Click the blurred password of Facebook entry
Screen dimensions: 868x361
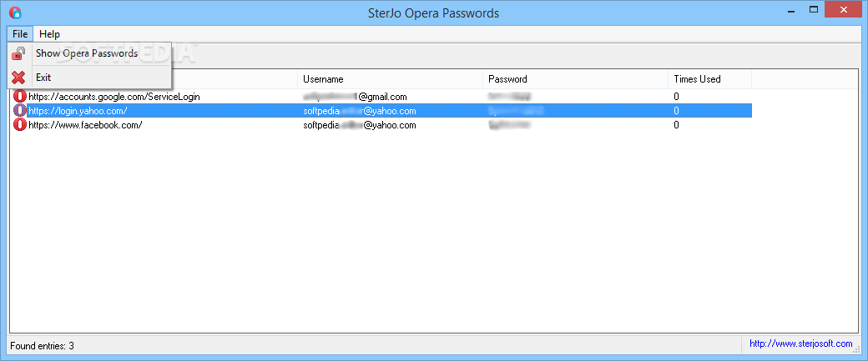(x=509, y=125)
